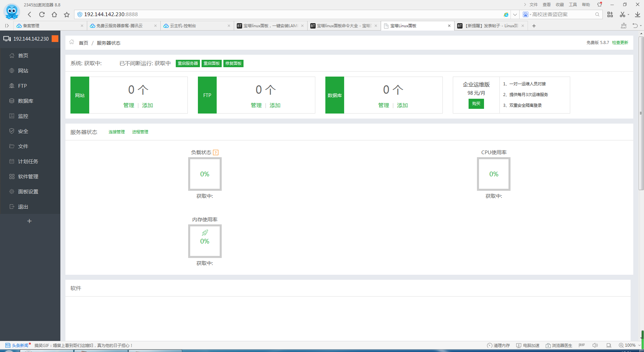
Task: Click the orange square next to server IP
Action: click(x=55, y=39)
